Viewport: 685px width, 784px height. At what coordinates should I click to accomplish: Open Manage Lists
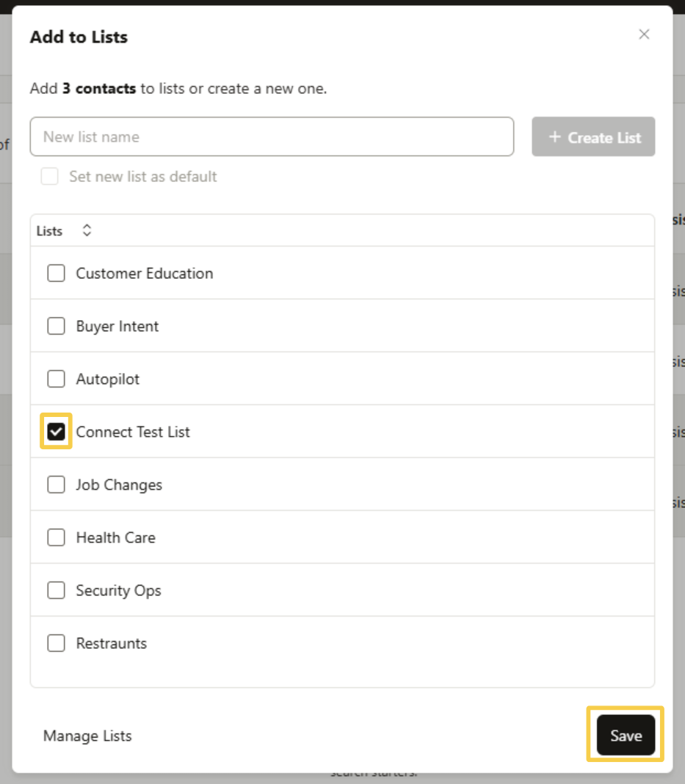(87, 736)
